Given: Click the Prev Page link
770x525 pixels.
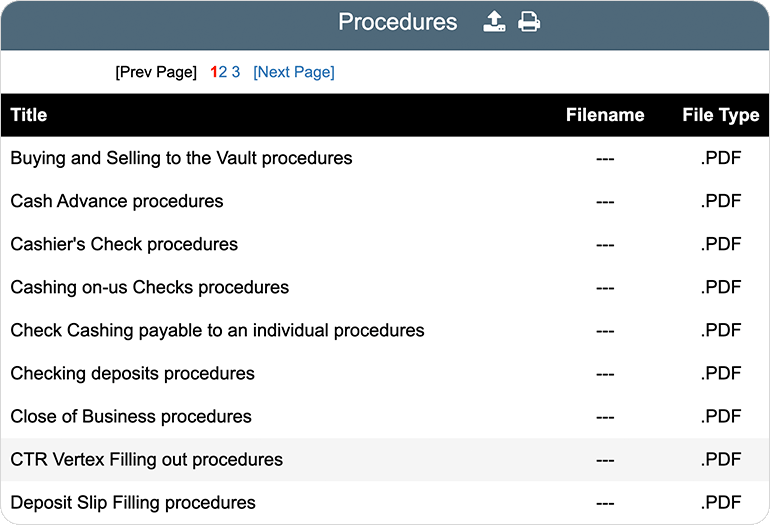Looking at the screenshot, I should (156, 72).
